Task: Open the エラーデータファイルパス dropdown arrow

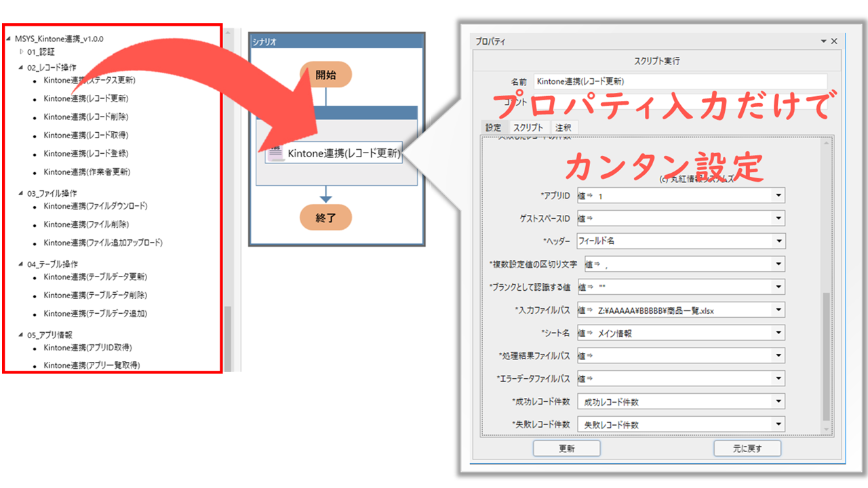Action: coord(778,378)
